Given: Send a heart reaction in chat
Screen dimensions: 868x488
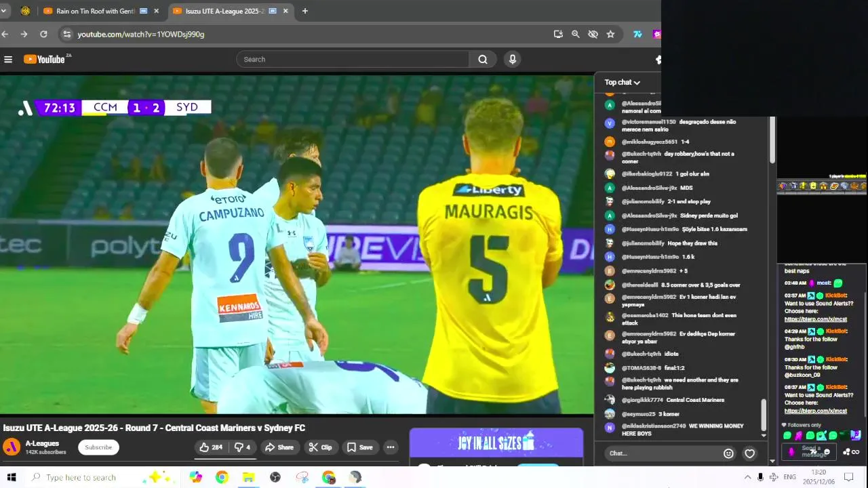Looking at the screenshot, I should coord(749,453).
